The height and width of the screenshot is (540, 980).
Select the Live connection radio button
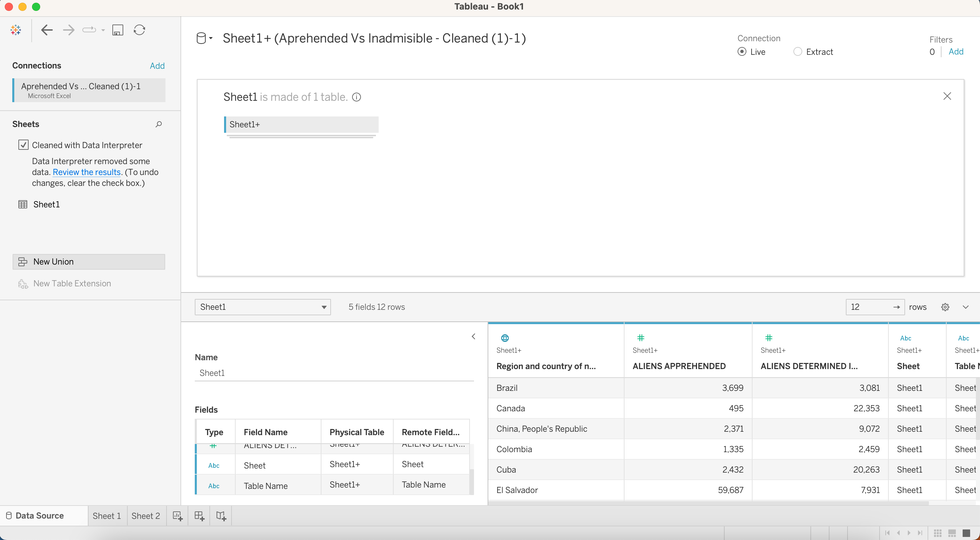[x=741, y=52]
